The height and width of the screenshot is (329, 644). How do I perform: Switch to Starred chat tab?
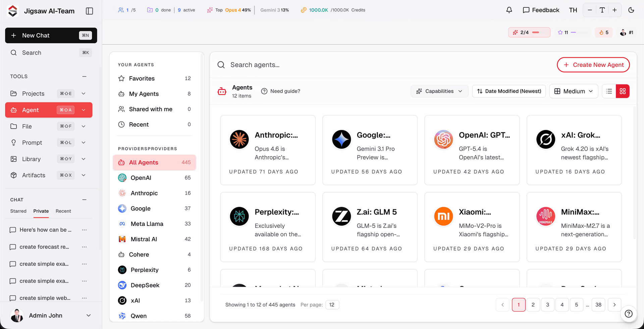point(18,211)
